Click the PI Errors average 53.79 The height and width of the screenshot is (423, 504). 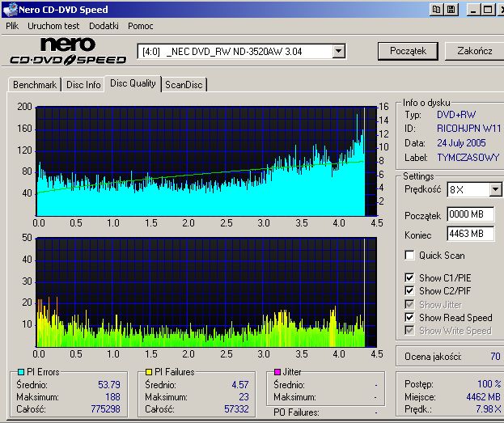click(109, 385)
